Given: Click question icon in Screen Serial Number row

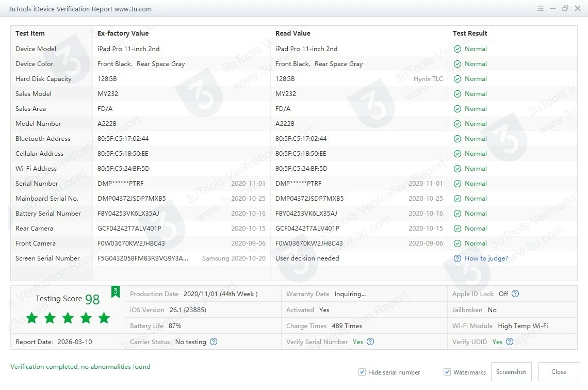Looking at the screenshot, I should (x=458, y=258).
